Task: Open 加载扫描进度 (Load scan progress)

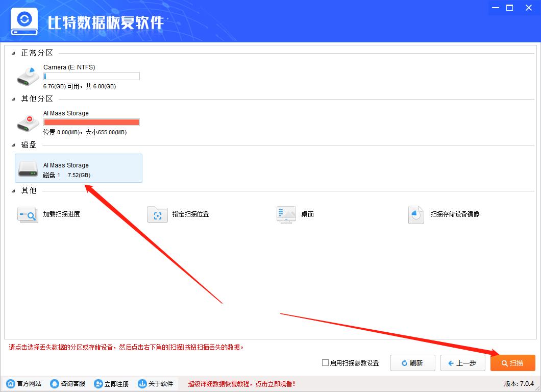Action: pyautogui.click(x=28, y=215)
